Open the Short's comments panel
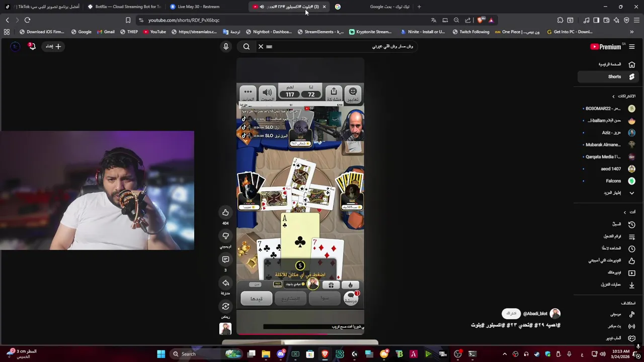 225,259
